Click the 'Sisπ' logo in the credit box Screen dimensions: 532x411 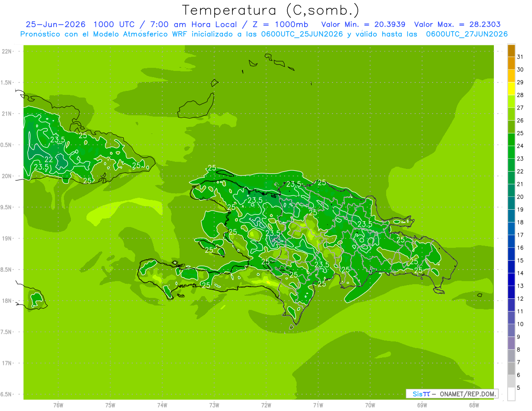point(421,394)
